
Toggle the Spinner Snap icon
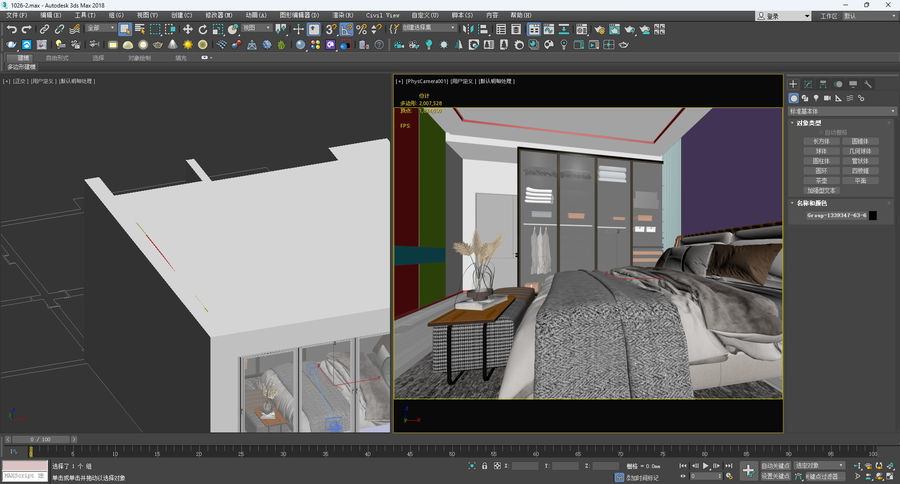click(x=376, y=29)
